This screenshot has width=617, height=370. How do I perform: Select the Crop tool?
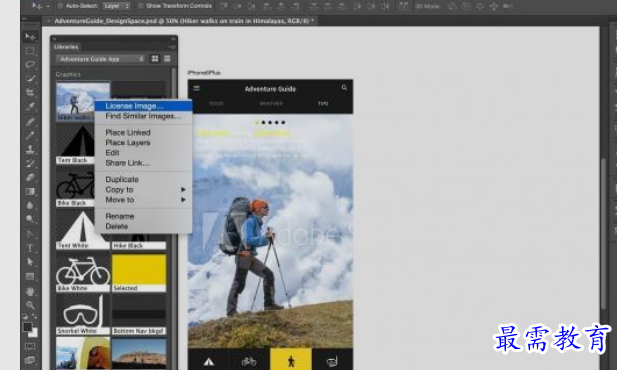pyautogui.click(x=30, y=92)
